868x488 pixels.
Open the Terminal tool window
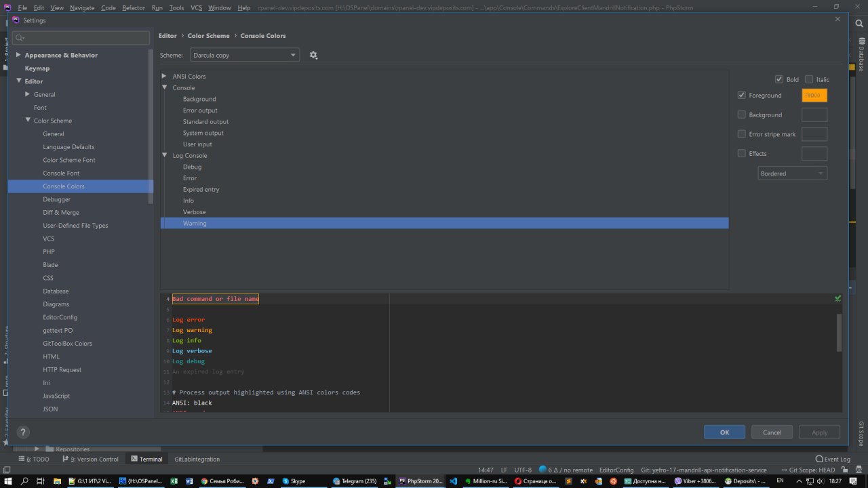tap(146, 459)
